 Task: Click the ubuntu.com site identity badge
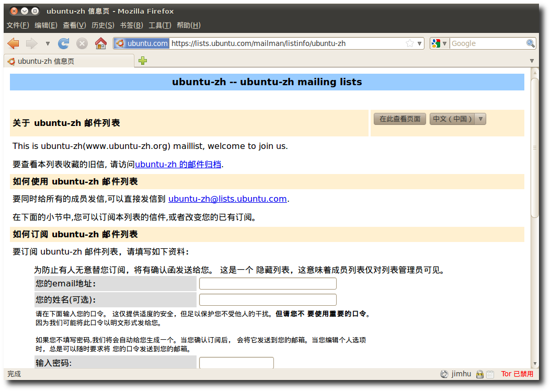pyautogui.click(x=142, y=43)
